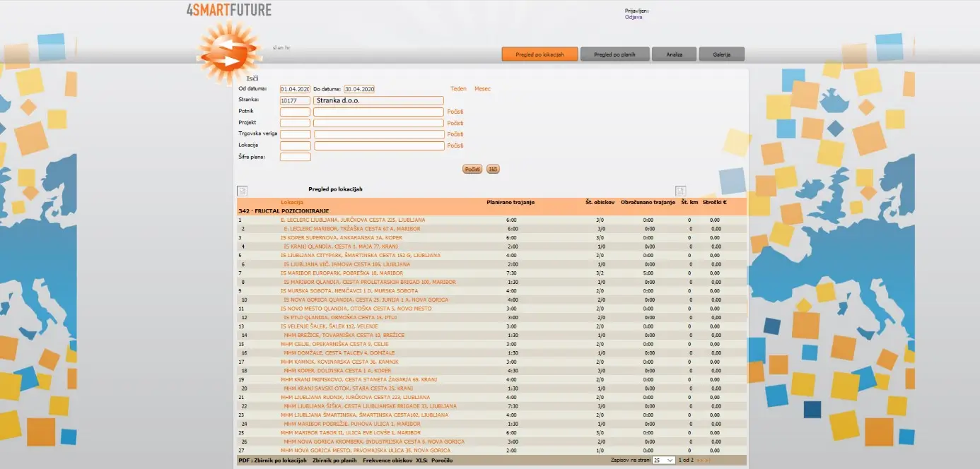Click the Potnik code input

pos(295,112)
